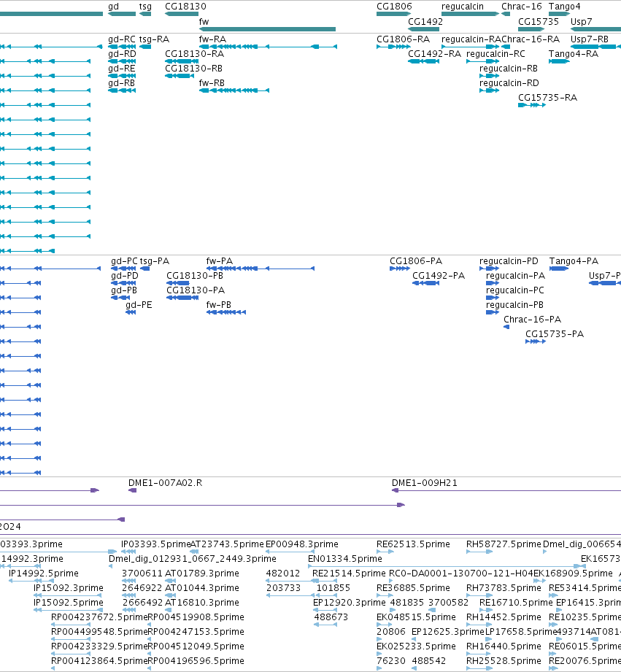621x672 pixels.
Task: Click the IP14992.5prime EST feature
Action: point(31,581)
